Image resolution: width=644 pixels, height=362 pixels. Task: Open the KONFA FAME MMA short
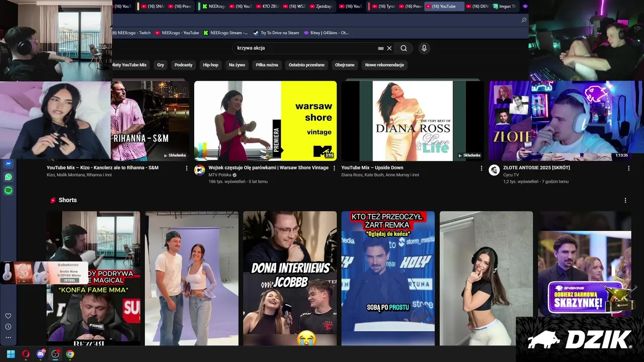click(94, 278)
